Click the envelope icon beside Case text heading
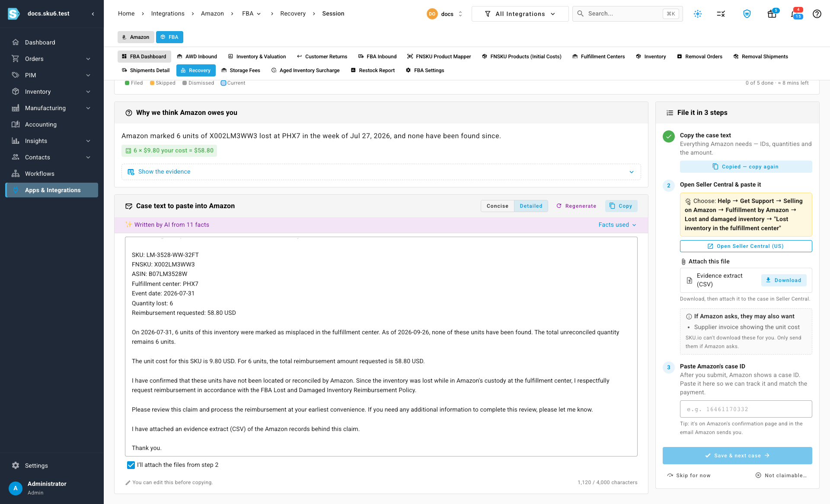 pos(129,206)
